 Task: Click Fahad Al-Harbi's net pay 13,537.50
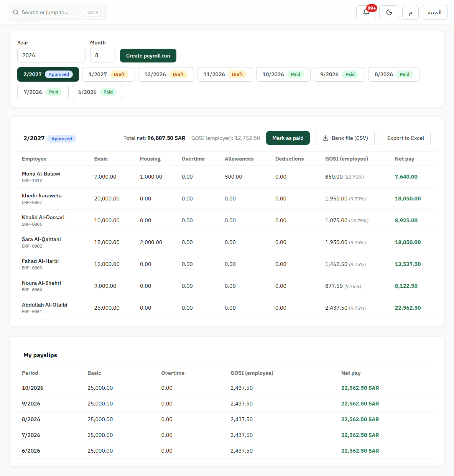tap(408, 264)
